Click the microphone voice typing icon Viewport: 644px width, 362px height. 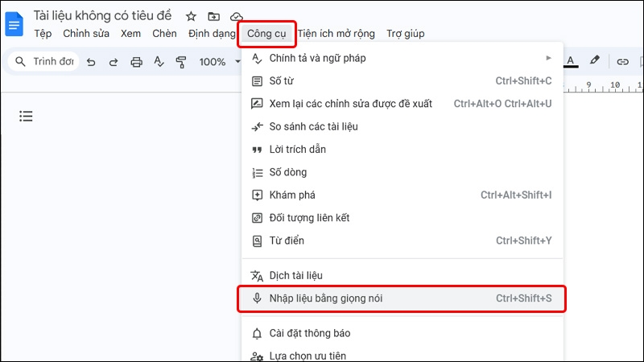point(257,298)
